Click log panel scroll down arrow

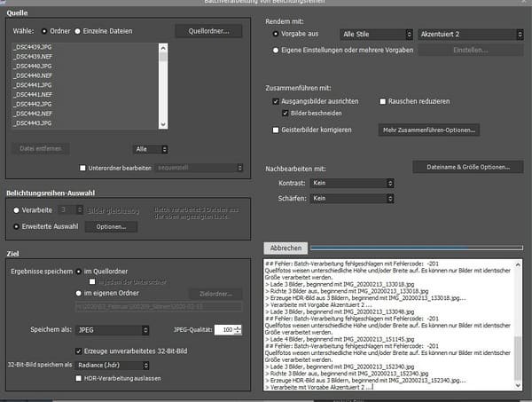518,386
